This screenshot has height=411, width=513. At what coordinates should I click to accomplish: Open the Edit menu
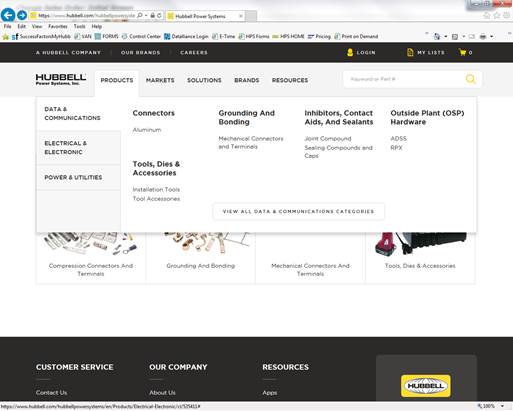pos(22,26)
